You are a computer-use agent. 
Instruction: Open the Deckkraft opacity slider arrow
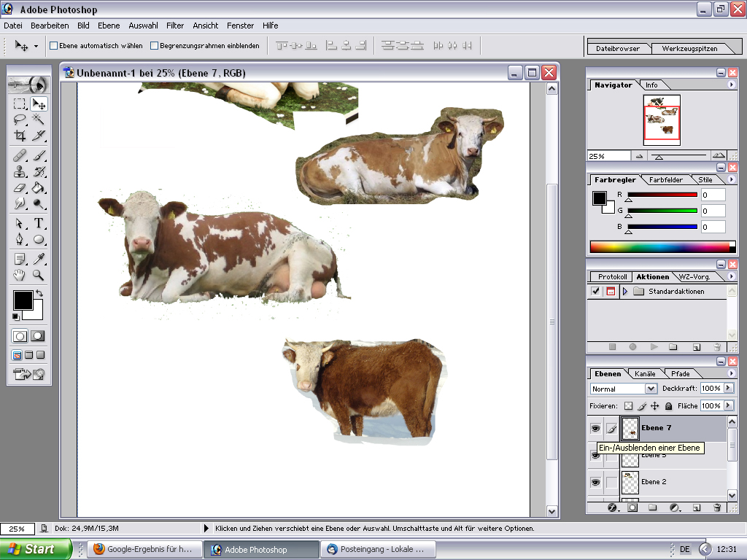[728, 388]
